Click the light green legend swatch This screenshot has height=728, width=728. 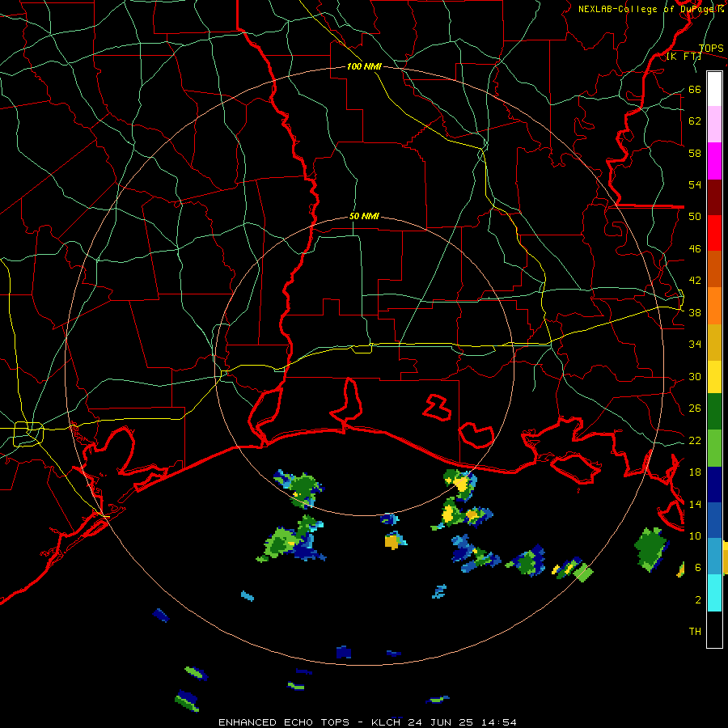tap(714, 448)
